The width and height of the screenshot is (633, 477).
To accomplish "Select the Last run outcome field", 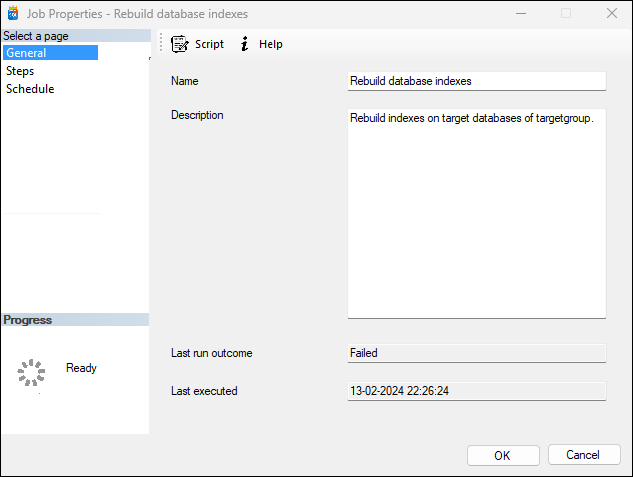I will 476,353.
